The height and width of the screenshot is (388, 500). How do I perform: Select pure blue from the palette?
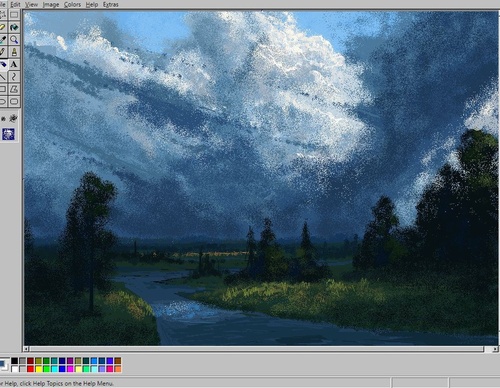pyautogui.click(x=62, y=369)
